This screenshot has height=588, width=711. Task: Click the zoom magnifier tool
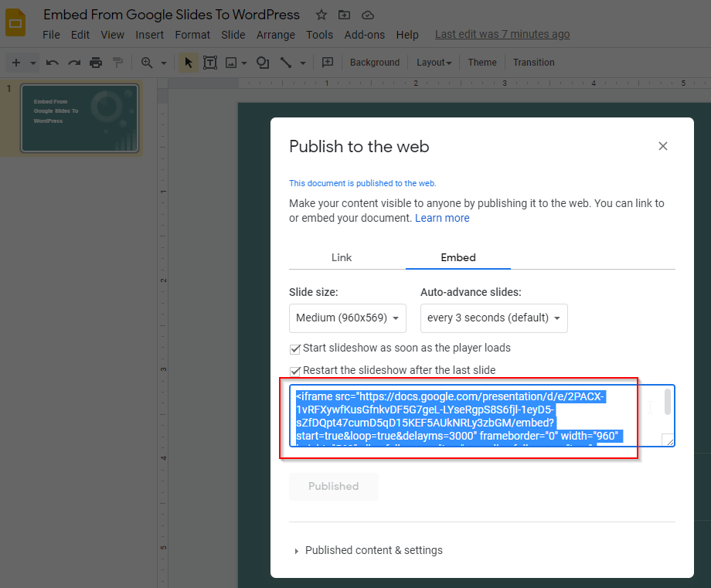click(147, 63)
